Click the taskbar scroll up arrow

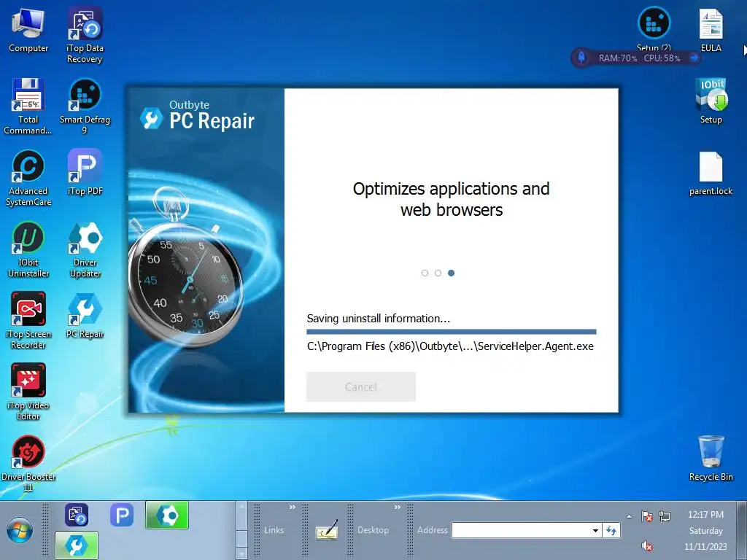click(x=242, y=507)
